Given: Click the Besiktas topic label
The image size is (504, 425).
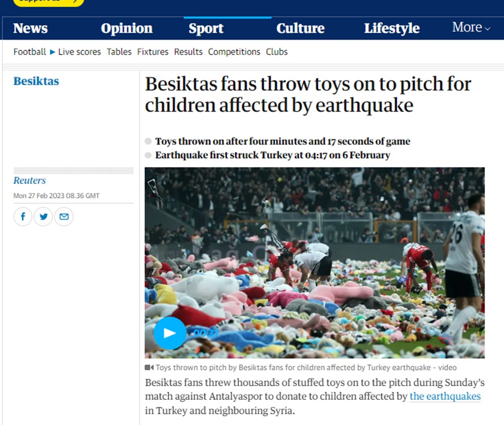Looking at the screenshot, I should click(x=36, y=81).
